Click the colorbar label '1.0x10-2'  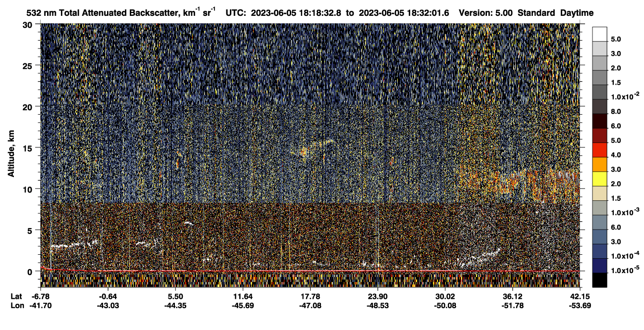[x=625, y=96]
